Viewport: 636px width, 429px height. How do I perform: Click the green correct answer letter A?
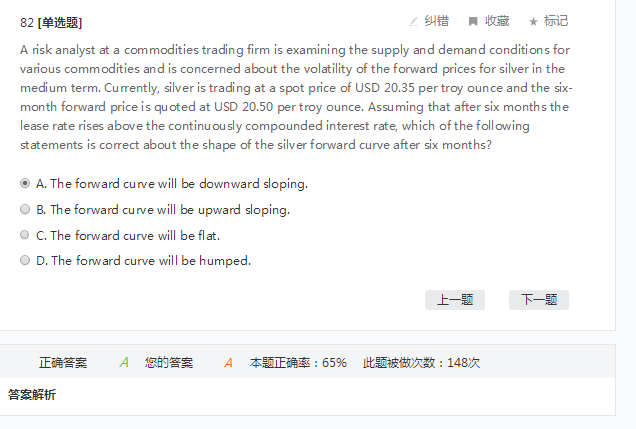click(124, 362)
